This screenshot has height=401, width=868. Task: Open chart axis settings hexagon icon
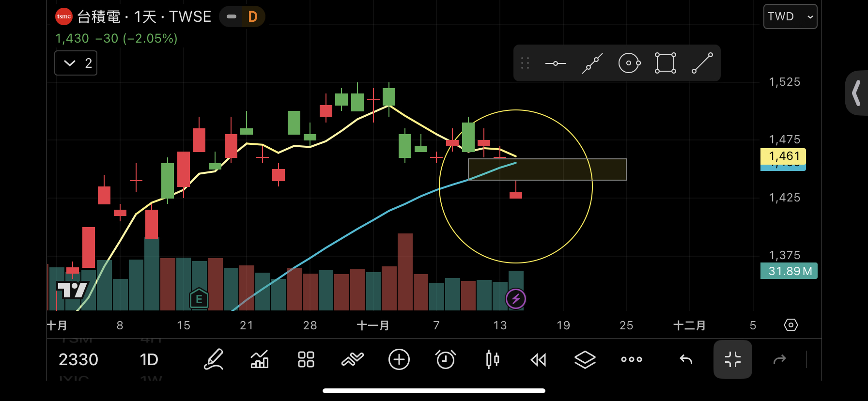(x=790, y=325)
